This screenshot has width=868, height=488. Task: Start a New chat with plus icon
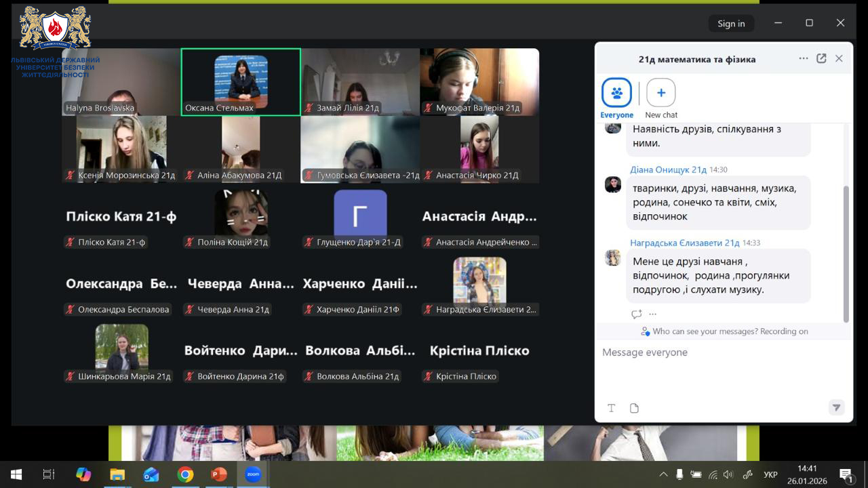(x=660, y=93)
